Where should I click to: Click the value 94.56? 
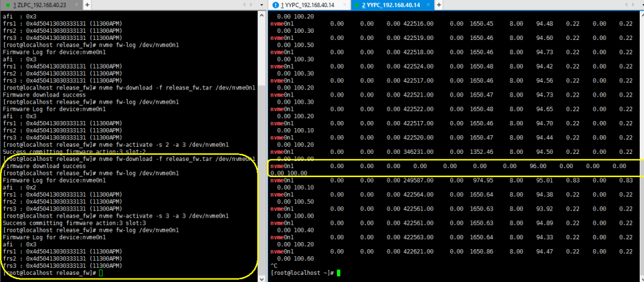click(544, 80)
